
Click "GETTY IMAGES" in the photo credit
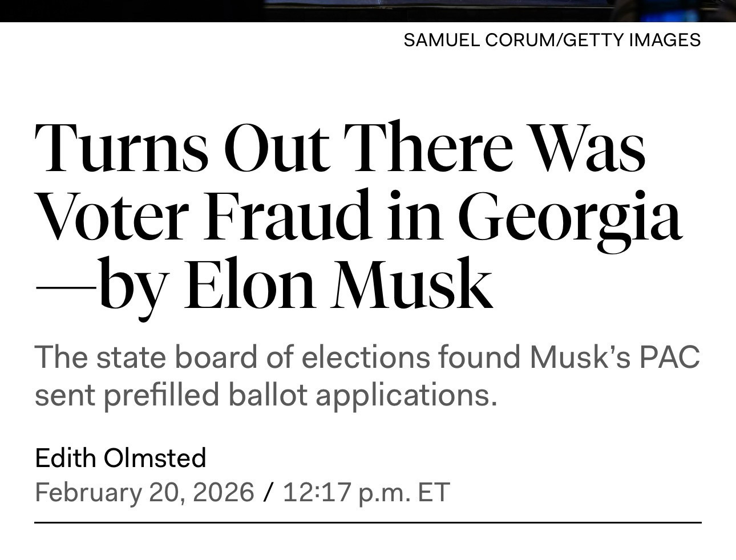(632, 40)
